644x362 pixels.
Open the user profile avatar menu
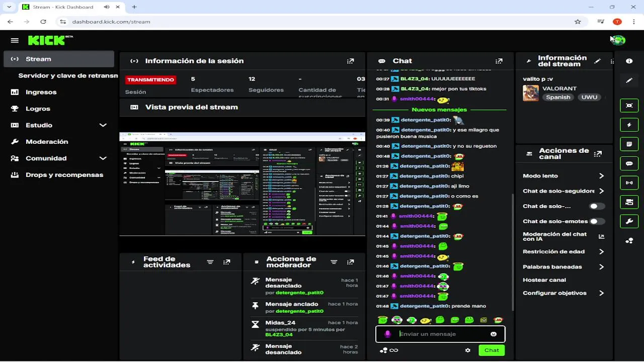tap(618, 40)
